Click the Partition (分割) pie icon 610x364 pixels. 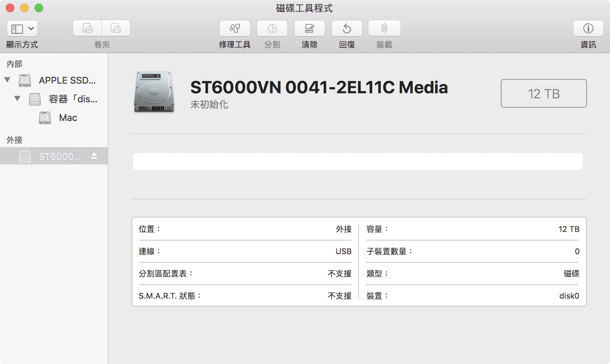point(272,29)
